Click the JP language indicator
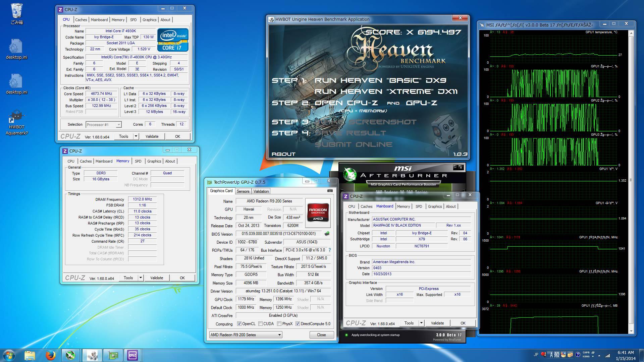This screenshot has width=644, height=362. click(x=536, y=355)
